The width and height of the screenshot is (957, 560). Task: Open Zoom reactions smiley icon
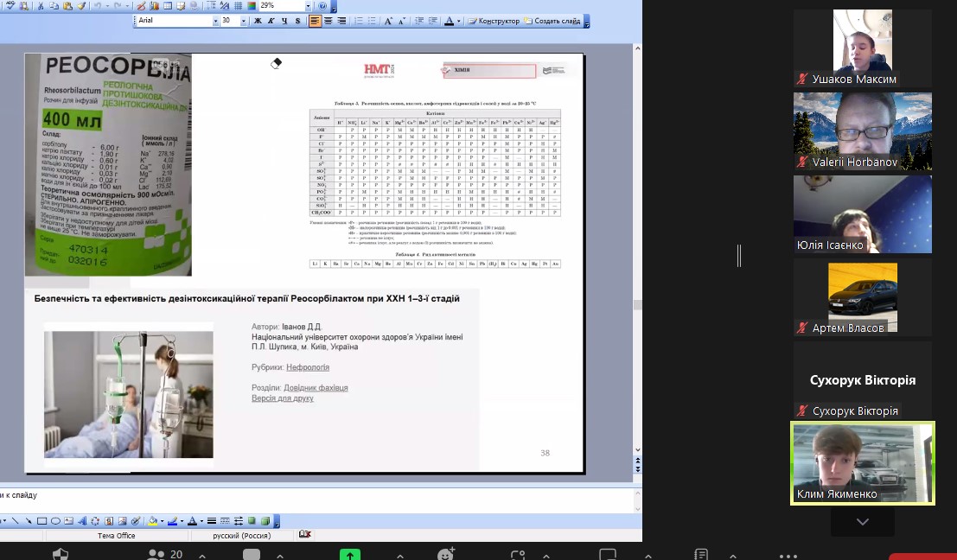pyautogui.click(x=446, y=554)
